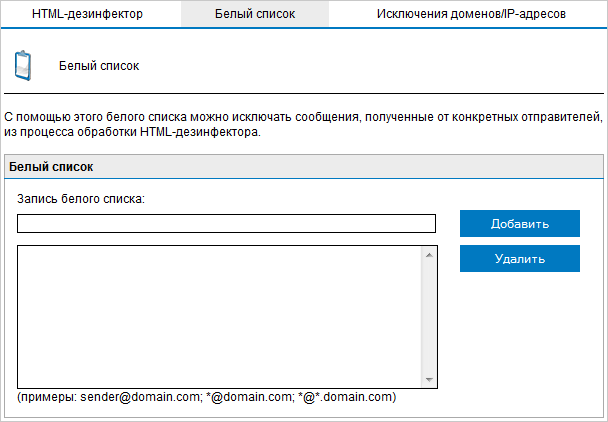Click the first line of the description text

[302, 116]
